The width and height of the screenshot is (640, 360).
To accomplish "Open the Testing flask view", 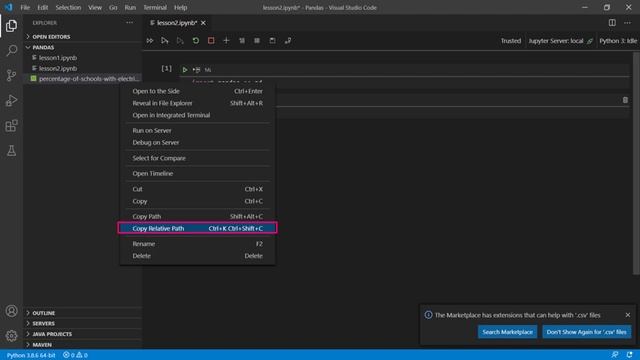I will [x=11, y=150].
